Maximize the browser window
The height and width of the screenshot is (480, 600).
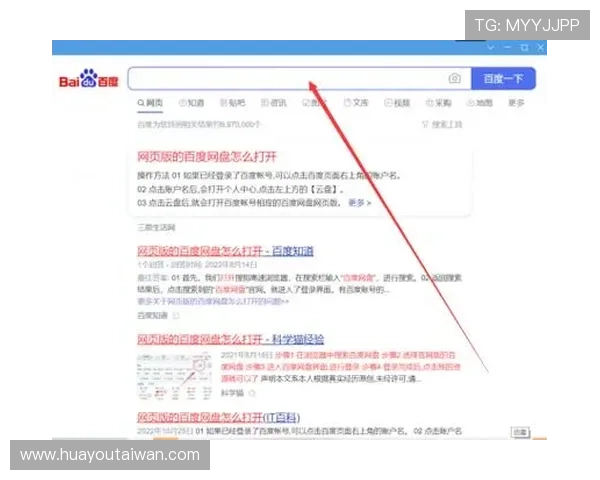coord(524,47)
